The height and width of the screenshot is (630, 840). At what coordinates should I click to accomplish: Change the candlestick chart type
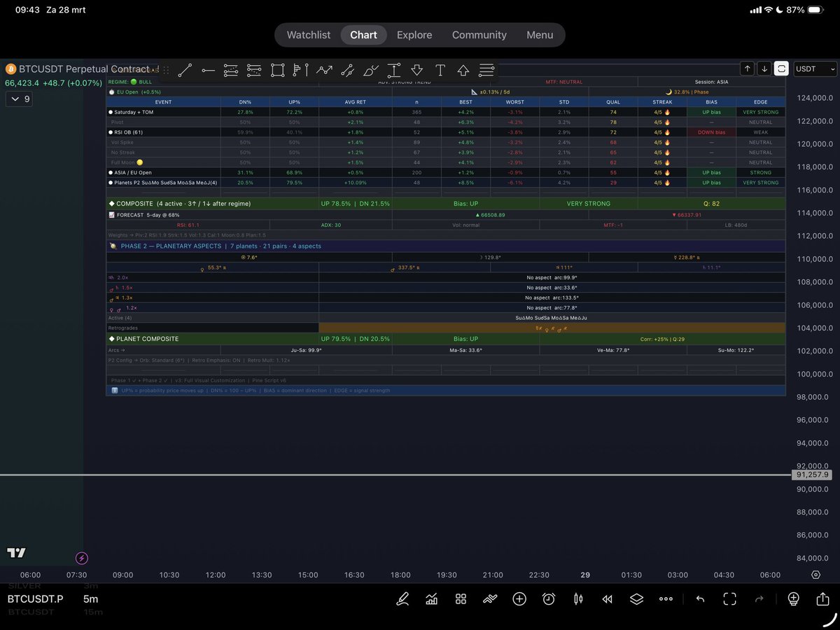point(578,599)
